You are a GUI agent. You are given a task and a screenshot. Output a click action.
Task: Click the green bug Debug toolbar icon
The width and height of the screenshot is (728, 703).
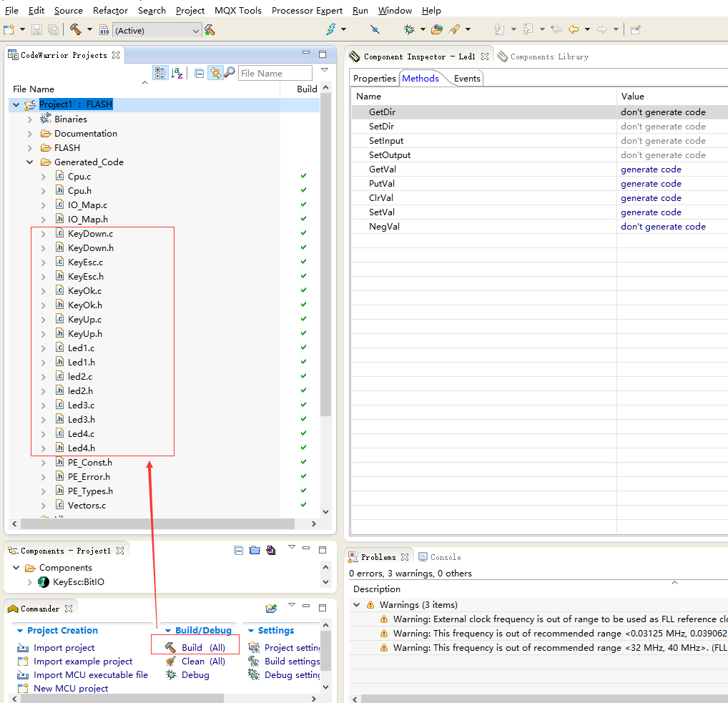tap(409, 30)
